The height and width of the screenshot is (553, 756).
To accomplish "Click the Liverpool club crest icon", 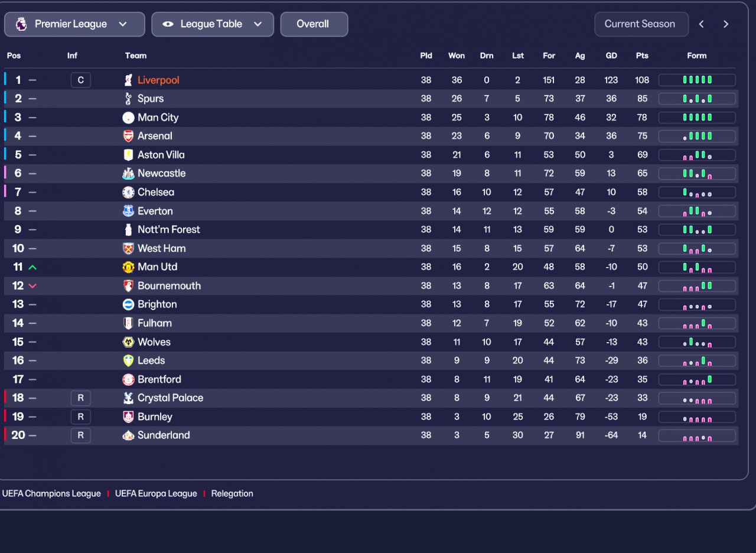I will pos(128,80).
